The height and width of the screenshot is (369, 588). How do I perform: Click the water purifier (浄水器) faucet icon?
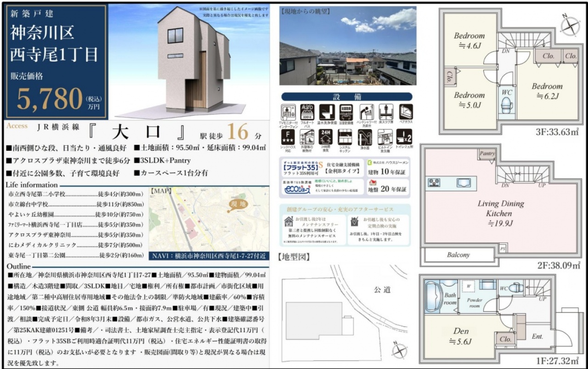[x=365, y=136]
